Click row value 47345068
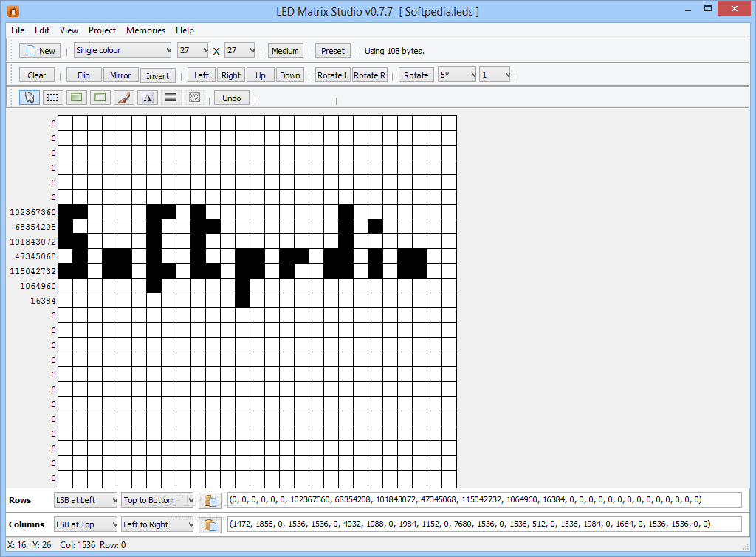The image size is (756, 557). [x=35, y=256]
